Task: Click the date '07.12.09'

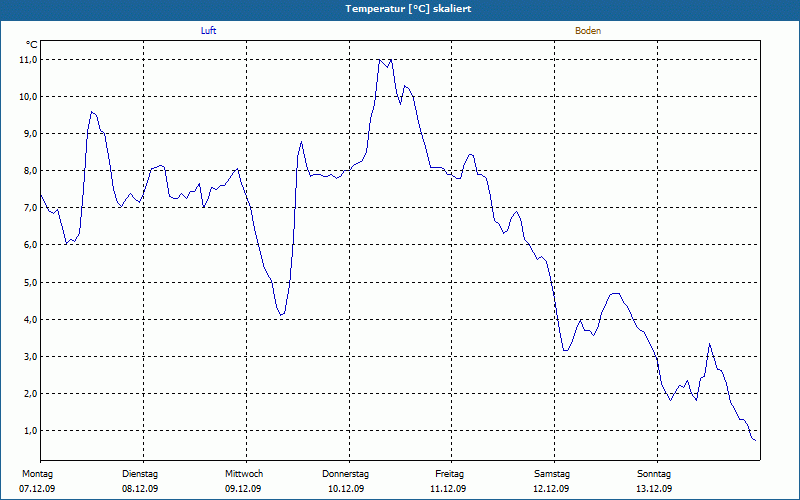Action: click(x=37, y=489)
